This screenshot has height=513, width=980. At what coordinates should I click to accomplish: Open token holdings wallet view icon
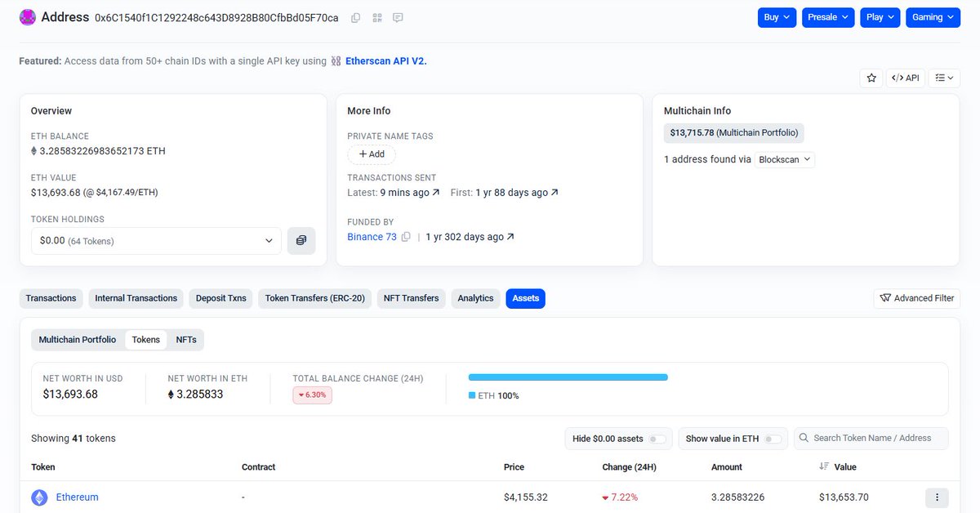(301, 241)
